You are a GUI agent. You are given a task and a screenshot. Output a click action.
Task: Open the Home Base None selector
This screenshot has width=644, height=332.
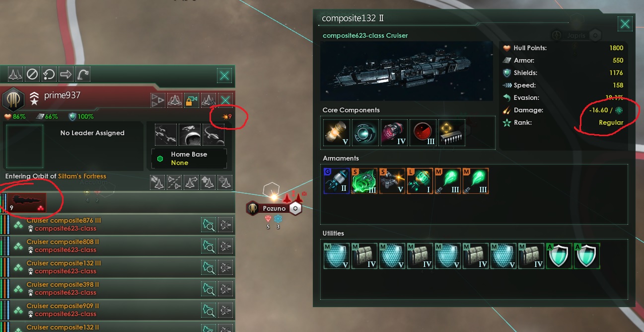tap(189, 159)
